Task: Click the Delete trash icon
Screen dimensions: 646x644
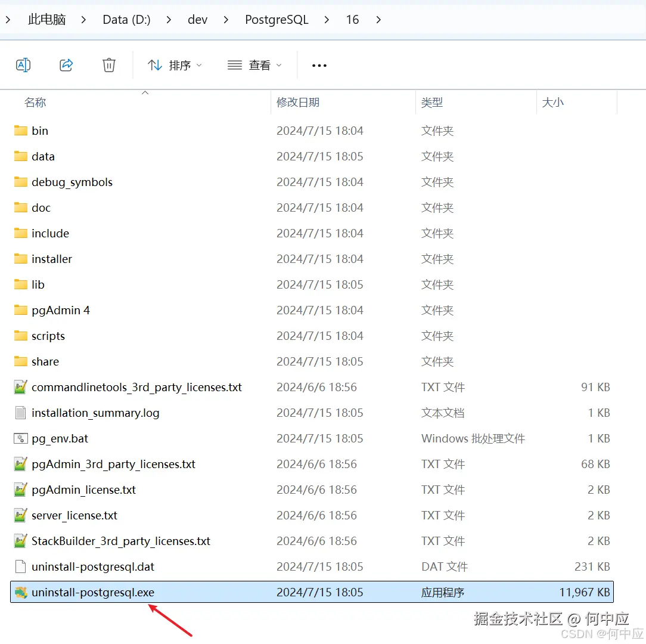Action: [x=109, y=65]
